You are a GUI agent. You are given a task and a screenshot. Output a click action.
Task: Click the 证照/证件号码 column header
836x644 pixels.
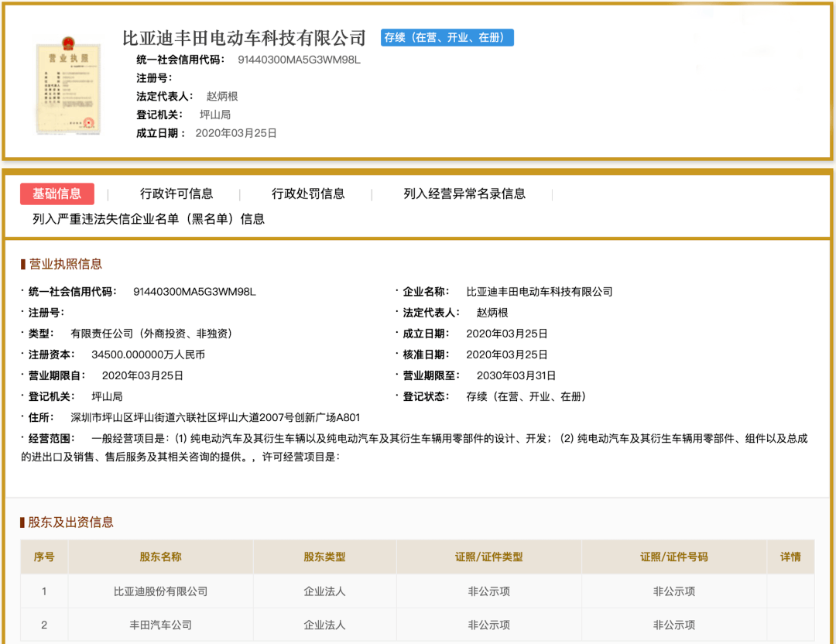click(674, 557)
